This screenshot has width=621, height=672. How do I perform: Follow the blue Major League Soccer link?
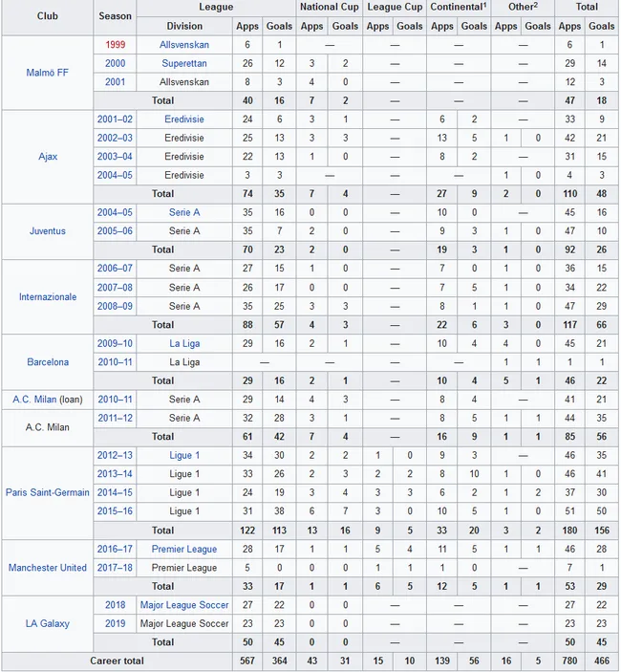[184, 605]
